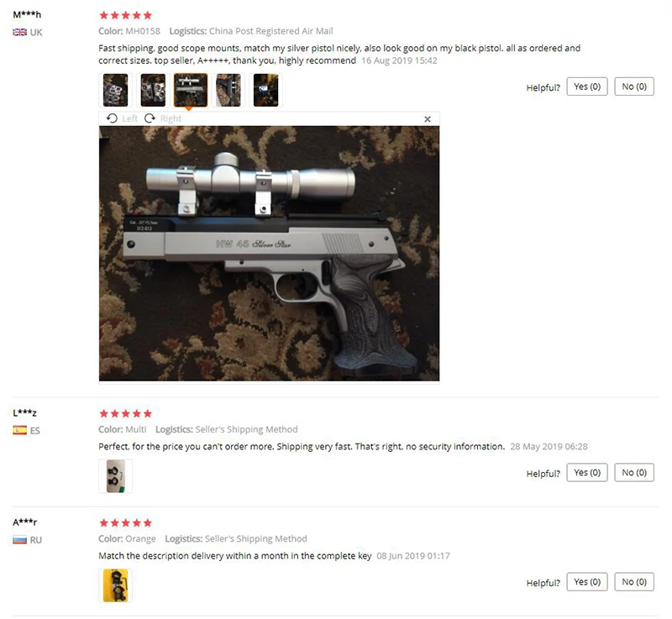Click the enlarged pistol with scope photo
Viewport: 672px width, 619px height.
269,253
